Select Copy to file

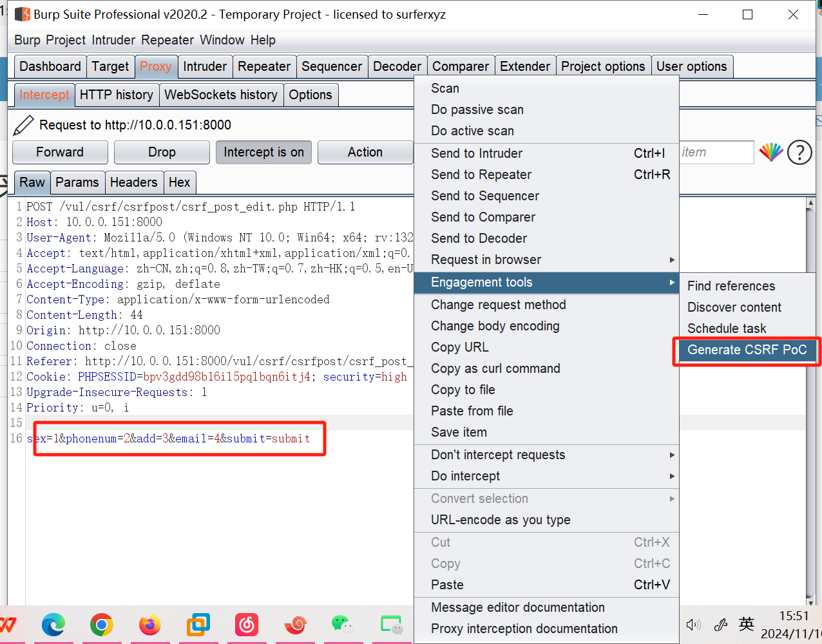pyautogui.click(x=546, y=390)
